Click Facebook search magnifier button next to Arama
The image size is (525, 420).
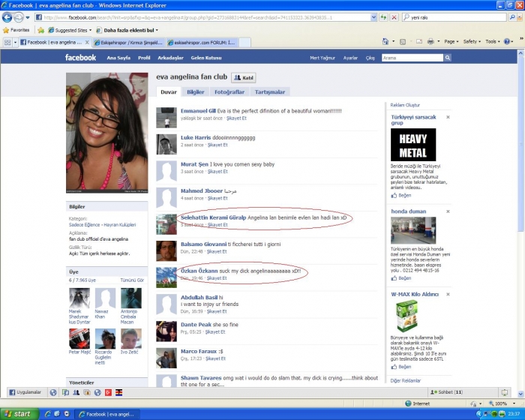click(x=447, y=58)
